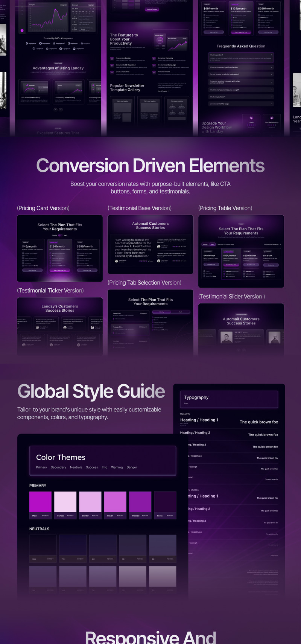The height and width of the screenshot is (644, 301).
Task: Expand 'What kind of payment do you accept?' question
Action: click(271, 90)
